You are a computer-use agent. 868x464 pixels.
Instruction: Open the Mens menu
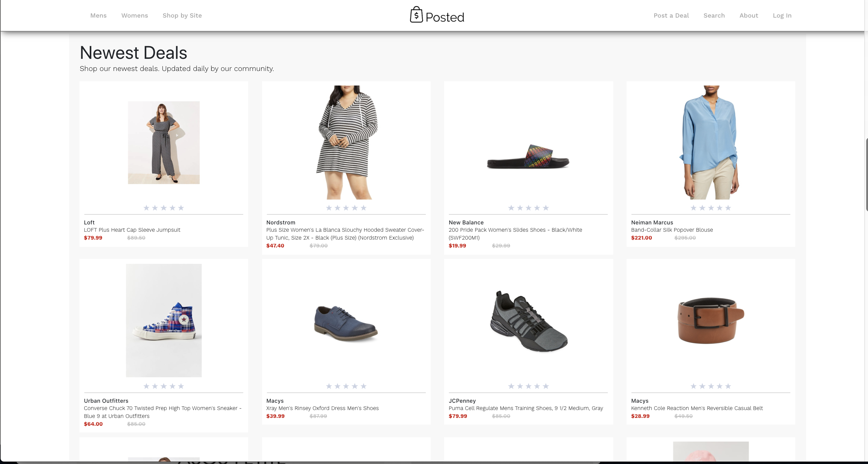pos(98,15)
